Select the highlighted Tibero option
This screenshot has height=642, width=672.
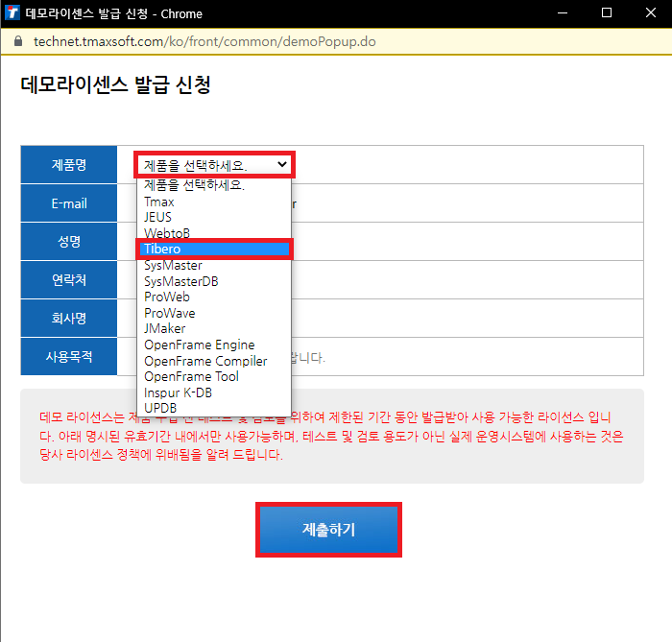pos(214,249)
